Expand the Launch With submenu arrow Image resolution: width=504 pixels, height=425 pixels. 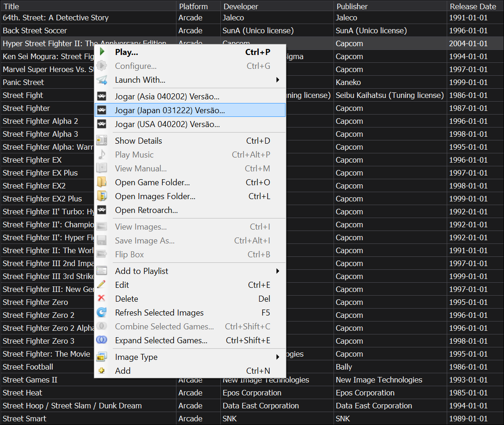278,80
